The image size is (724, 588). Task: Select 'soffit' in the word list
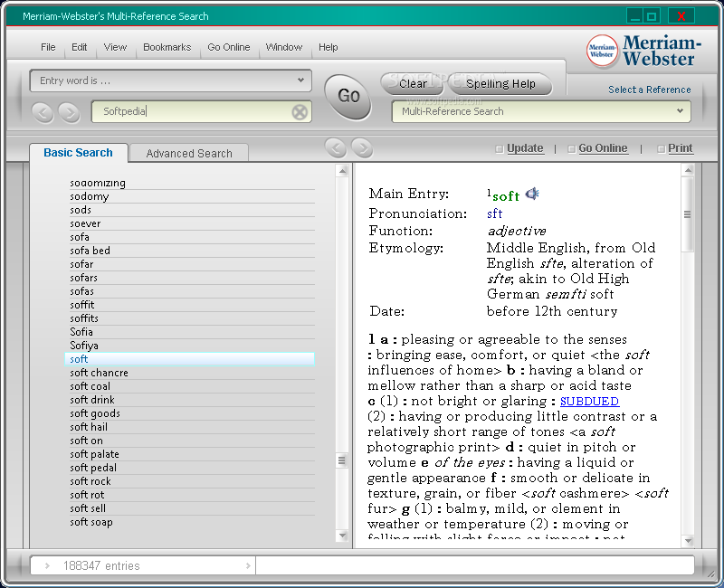(x=190, y=305)
